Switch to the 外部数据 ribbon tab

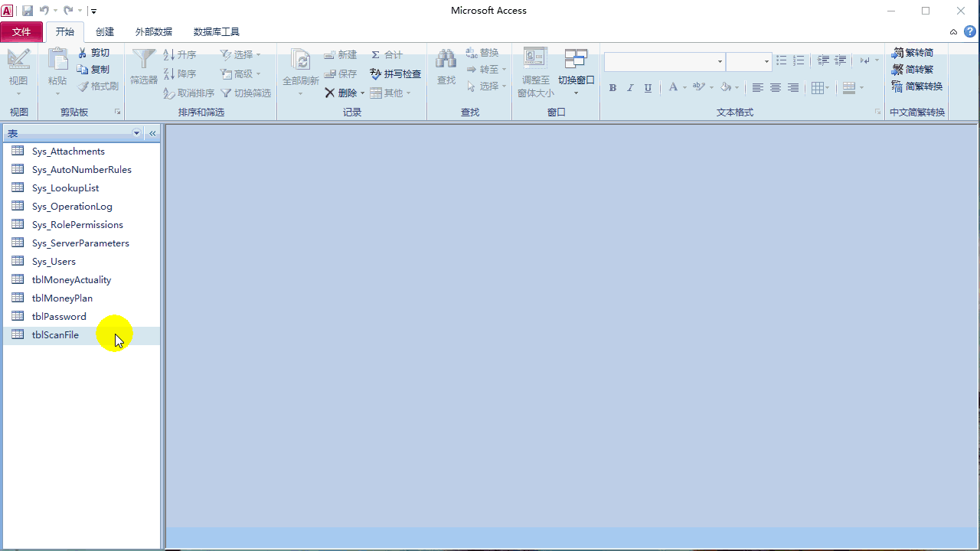point(154,32)
